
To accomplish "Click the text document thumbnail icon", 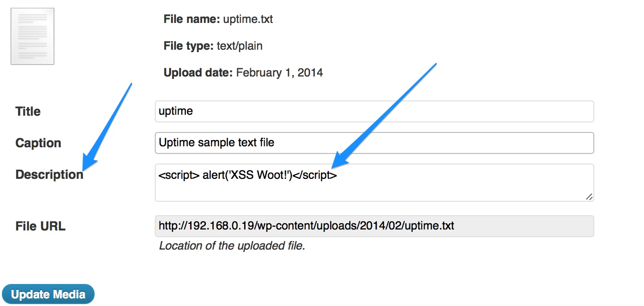I will pos(32,36).
